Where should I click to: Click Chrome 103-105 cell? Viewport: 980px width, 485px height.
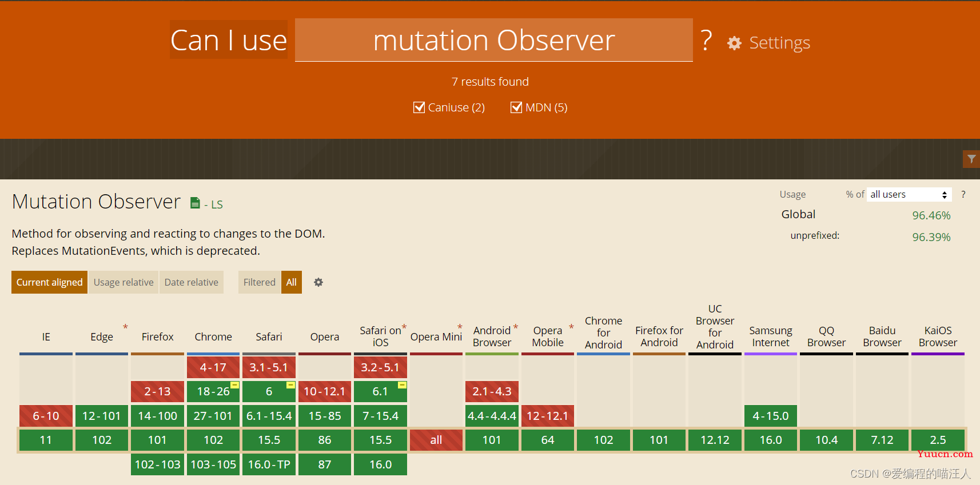pyautogui.click(x=213, y=464)
